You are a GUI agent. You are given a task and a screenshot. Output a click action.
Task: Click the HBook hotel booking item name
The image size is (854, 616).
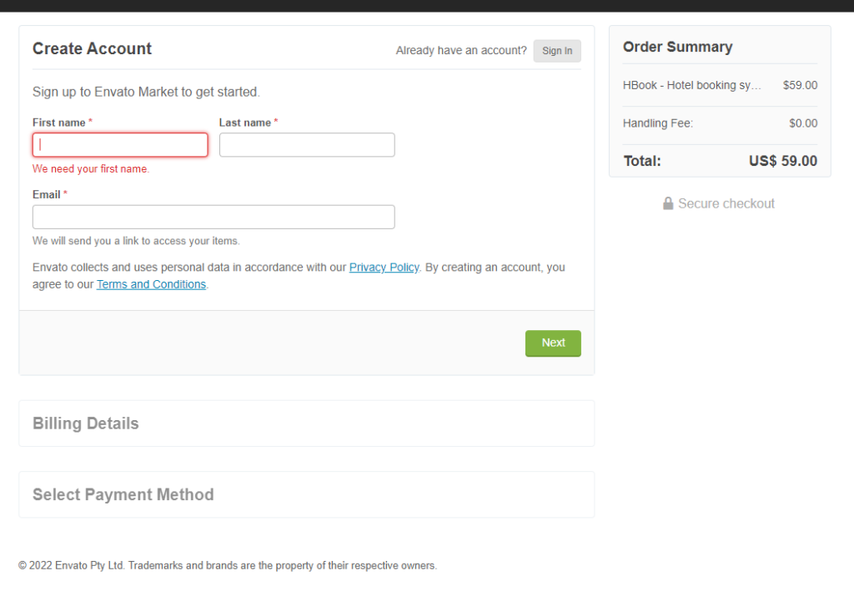click(x=691, y=85)
